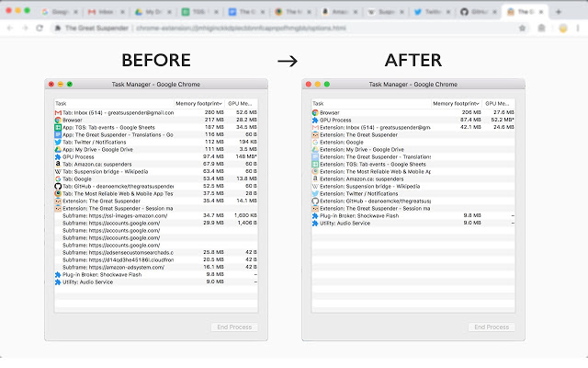Viewport: 588px width, 368px height.
Task: Click the browser forward arrow
Action: [x=25, y=29]
